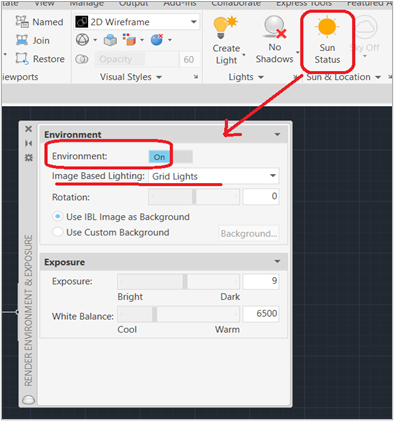Open dropdown arrow beside the blue sphere icon

point(170,40)
